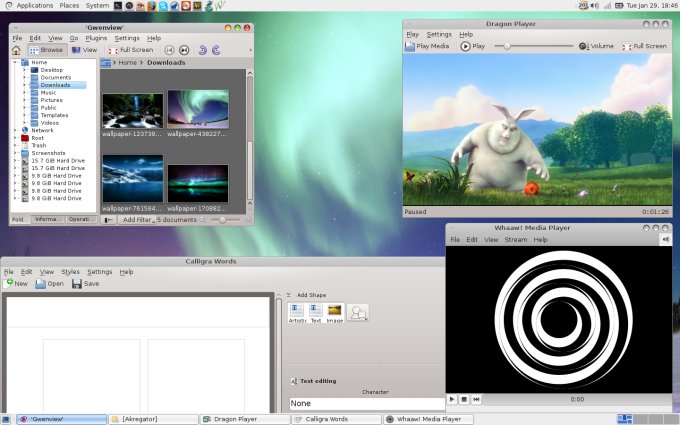Open the Add Filter dropdown in Gwenview
Screen dimensions: 680x425
pyautogui.click(x=137, y=220)
